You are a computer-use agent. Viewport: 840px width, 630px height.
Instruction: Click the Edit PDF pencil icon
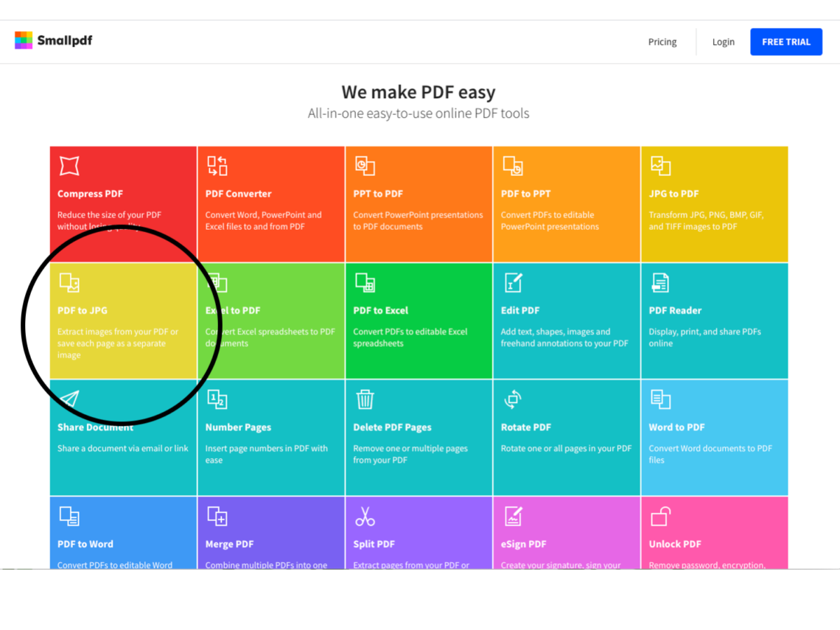(x=514, y=283)
